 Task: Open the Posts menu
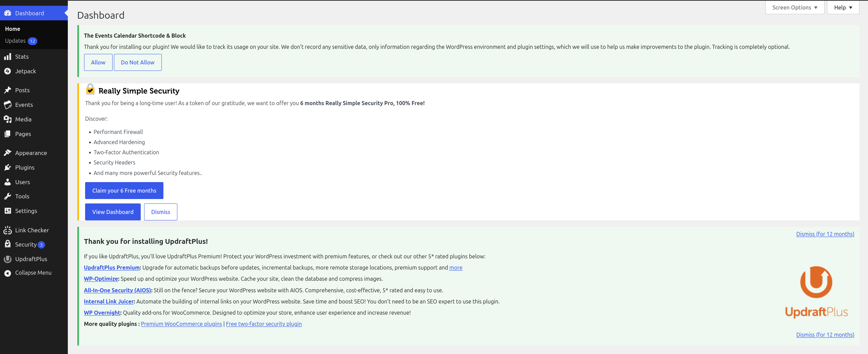[x=34, y=90]
